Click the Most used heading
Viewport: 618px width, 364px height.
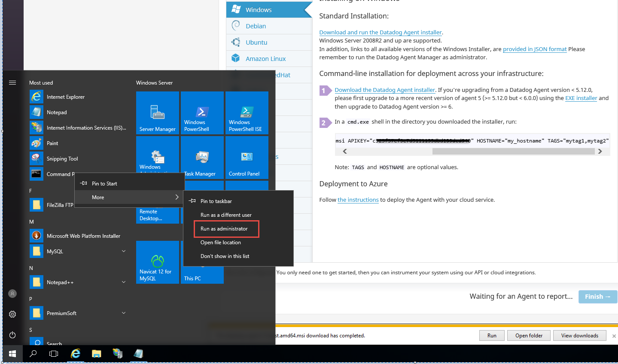(x=41, y=83)
